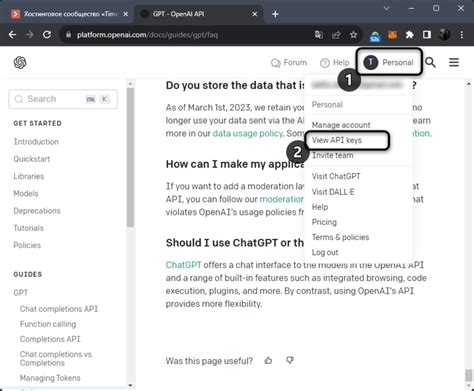Open the Extensions puzzle icon
Image resolution: width=474 pixels, height=391 pixels.
point(409,35)
